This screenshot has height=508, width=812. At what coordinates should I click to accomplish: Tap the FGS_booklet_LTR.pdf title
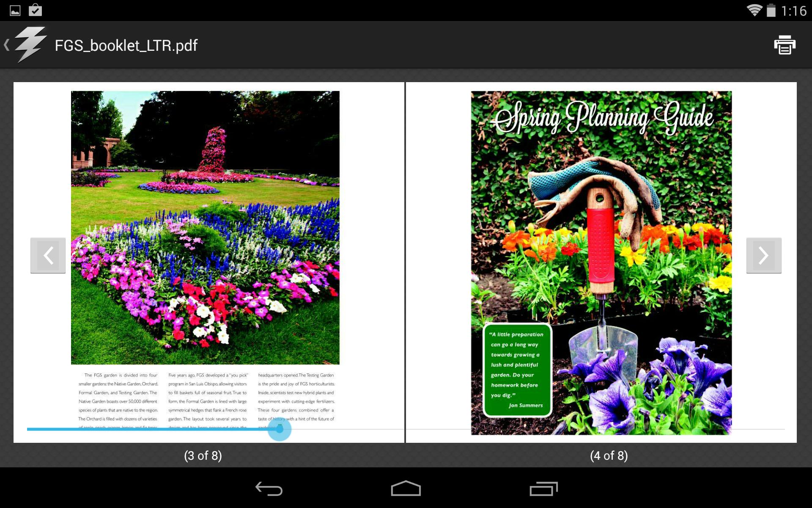click(x=126, y=45)
